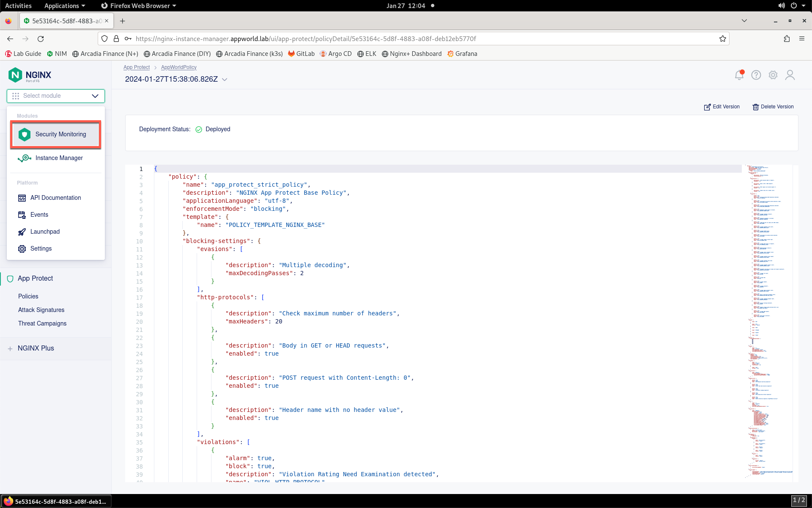
Task: Click the Security Monitoring shield icon
Action: click(x=25, y=135)
